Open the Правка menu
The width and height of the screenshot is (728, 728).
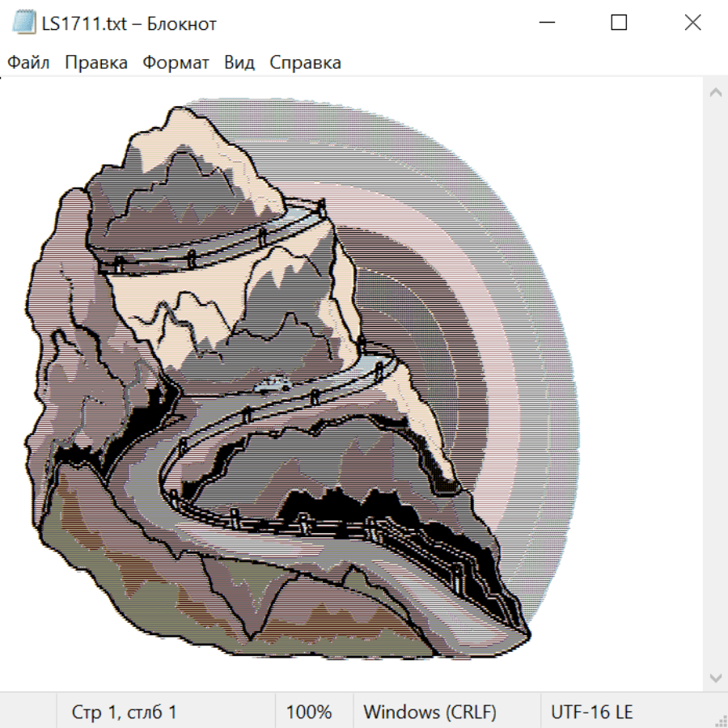click(95, 62)
